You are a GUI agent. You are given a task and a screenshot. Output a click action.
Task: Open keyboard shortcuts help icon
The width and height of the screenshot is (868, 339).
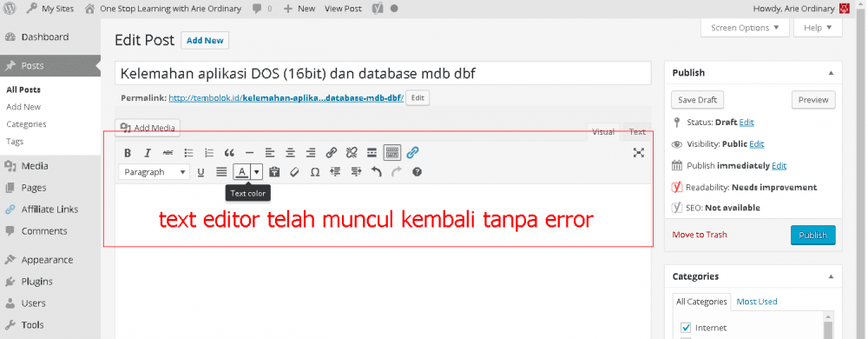click(x=418, y=172)
